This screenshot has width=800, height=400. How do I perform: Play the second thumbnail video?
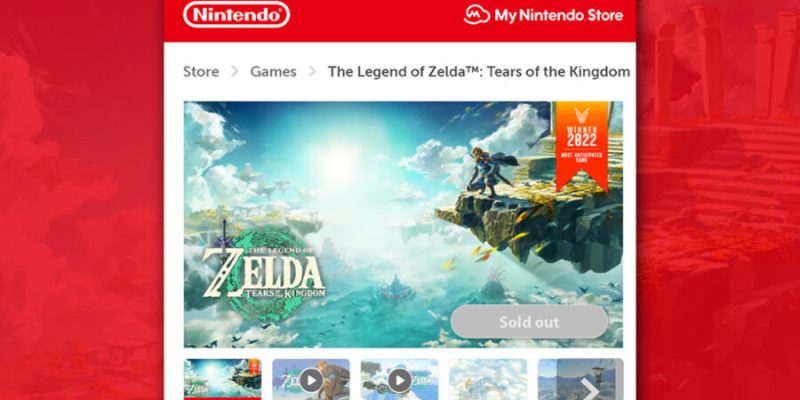click(311, 380)
